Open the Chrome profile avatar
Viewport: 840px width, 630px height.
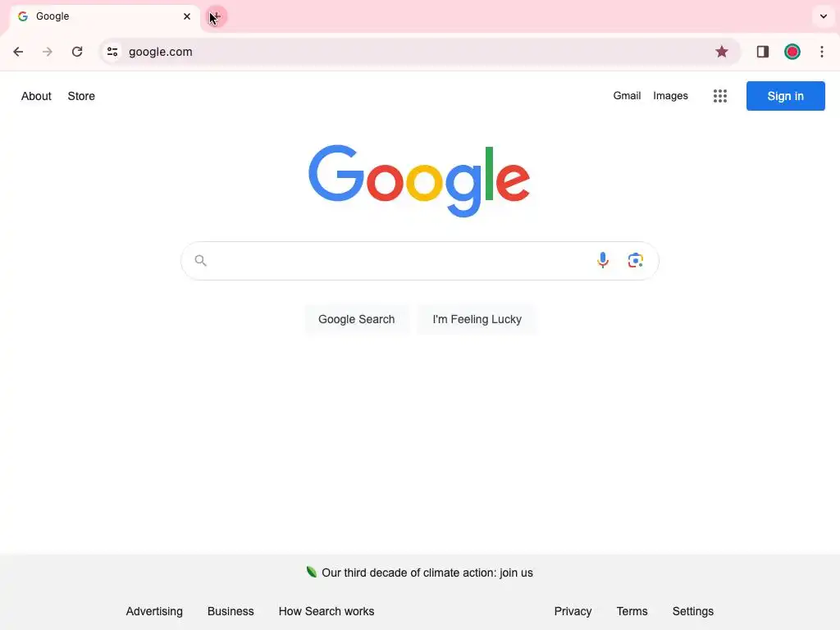click(x=792, y=52)
